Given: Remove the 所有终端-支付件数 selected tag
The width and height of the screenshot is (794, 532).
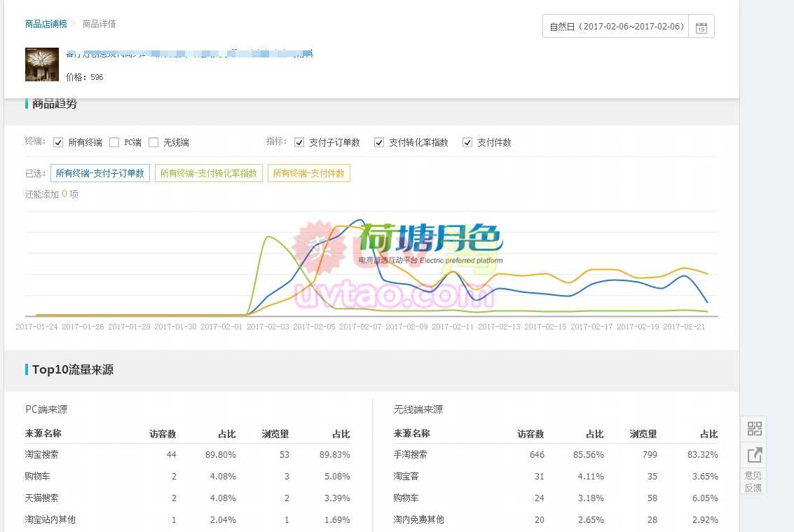Looking at the screenshot, I should (308, 173).
